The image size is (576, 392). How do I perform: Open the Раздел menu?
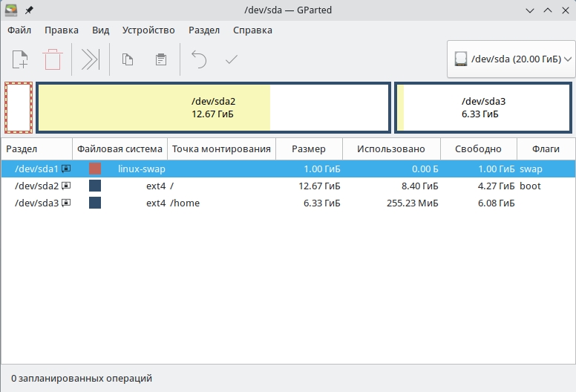click(x=204, y=30)
